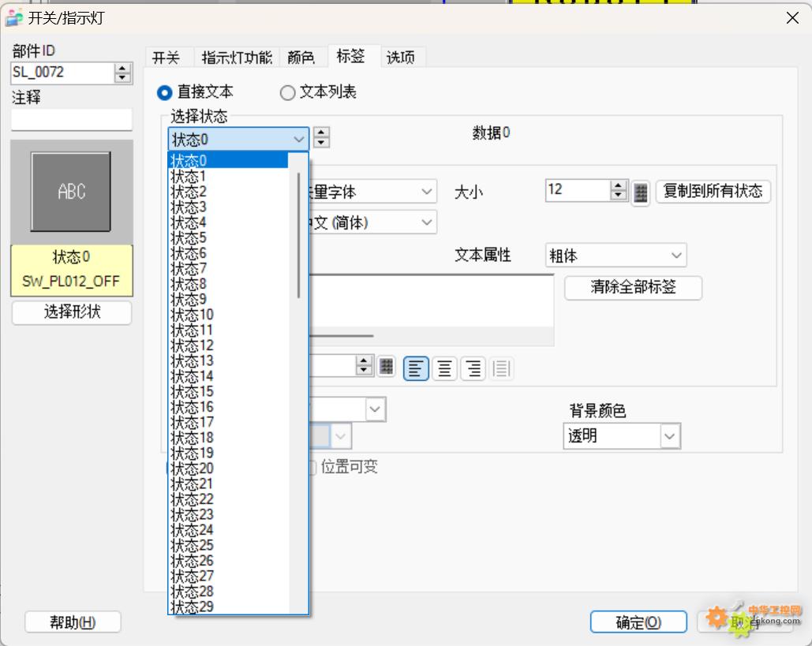Click the 清除全部标签 button
812x646 pixels.
633,287
